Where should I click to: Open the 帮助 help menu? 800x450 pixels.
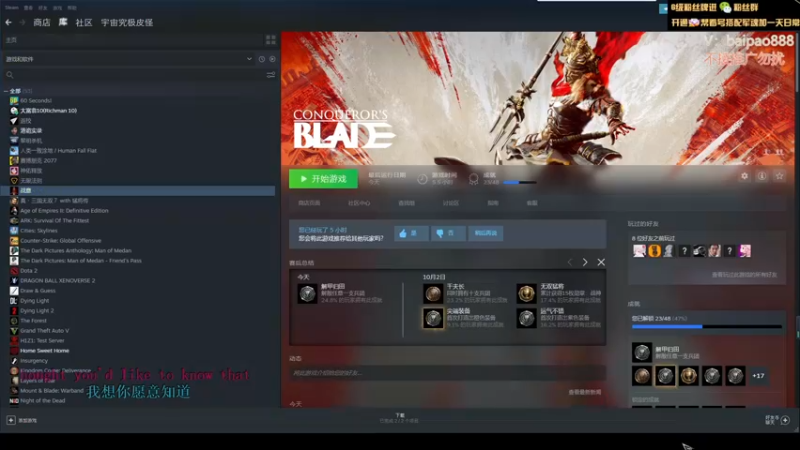pos(72,8)
